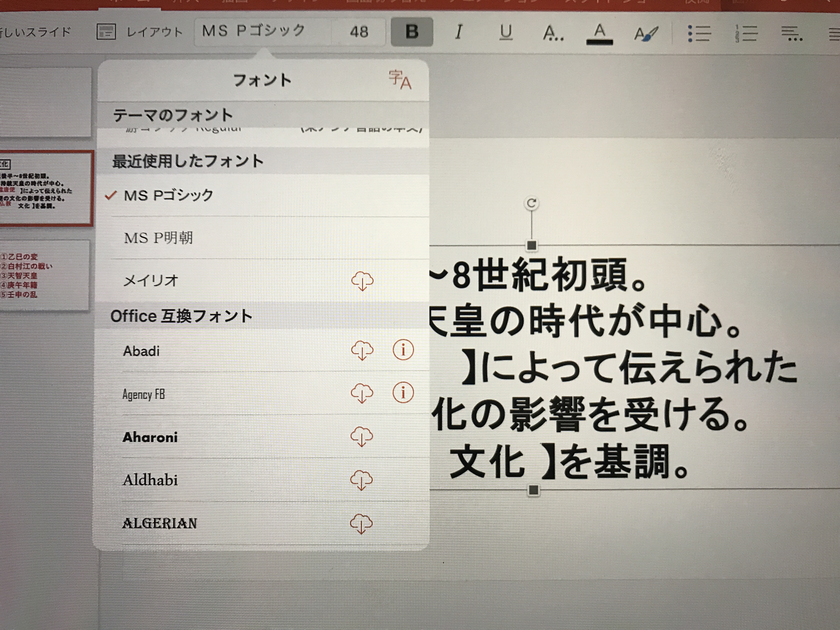Open text styles brush icon
This screenshot has width=840, height=630.
(646, 33)
